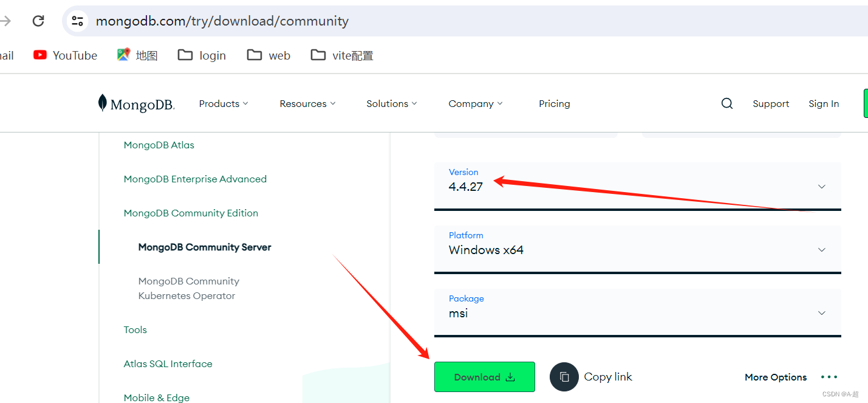Select MongoDB Atlas in the sidebar
The width and height of the screenshot is (868, 403).
[x=159, y=145]
